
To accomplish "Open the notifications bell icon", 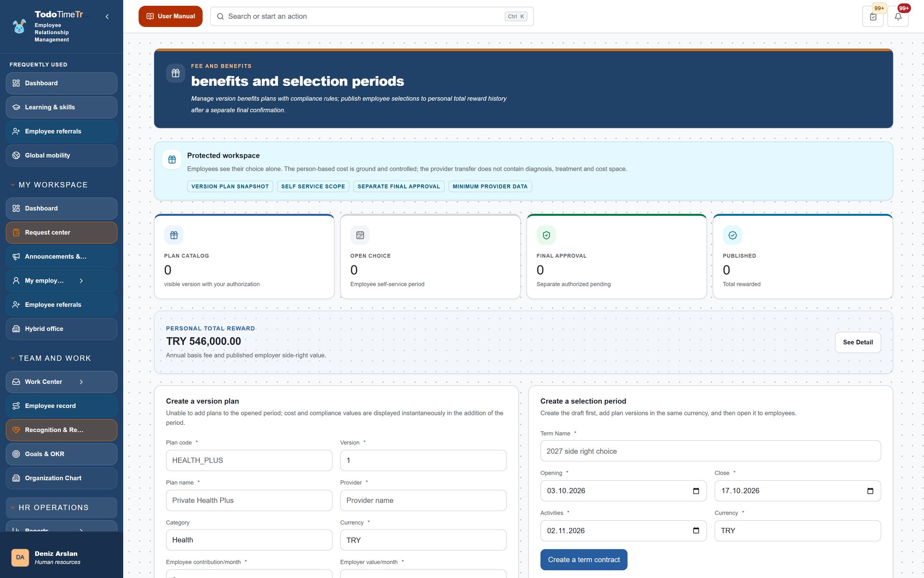I will click(x=898, y=16).
